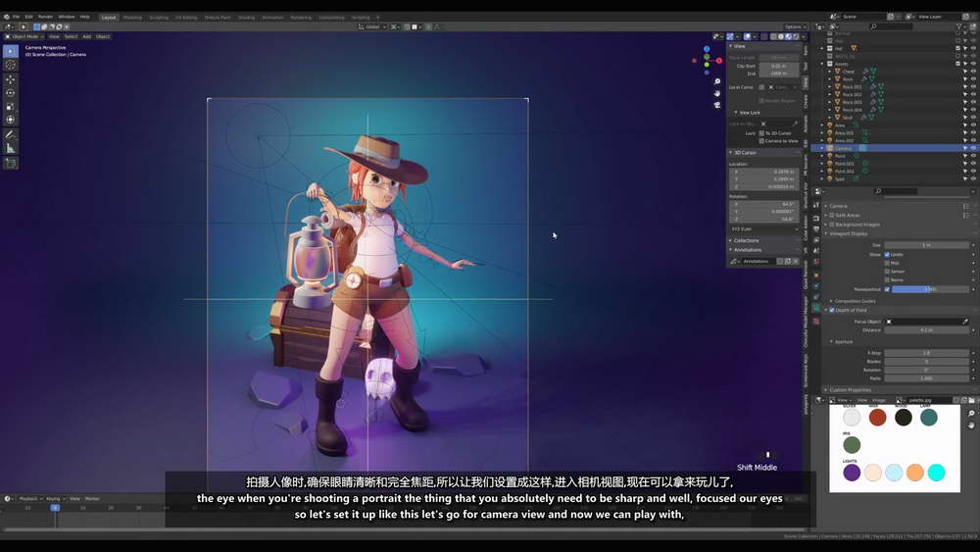Click the Outliner filter funnel icon
980x552 pixels.
(958, 26)
